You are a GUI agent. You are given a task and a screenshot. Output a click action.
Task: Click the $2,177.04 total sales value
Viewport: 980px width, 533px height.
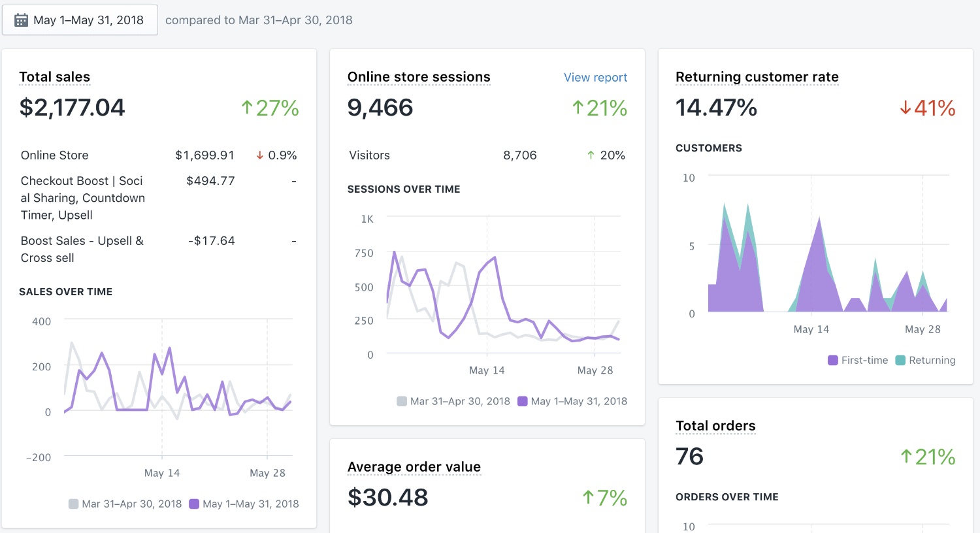(72, 108)
